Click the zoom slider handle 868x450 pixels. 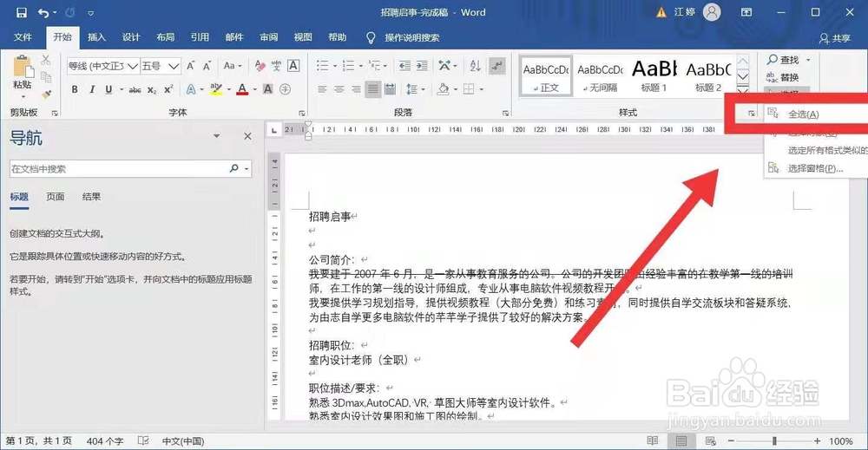pyautogui.click(x=774, y=440)
